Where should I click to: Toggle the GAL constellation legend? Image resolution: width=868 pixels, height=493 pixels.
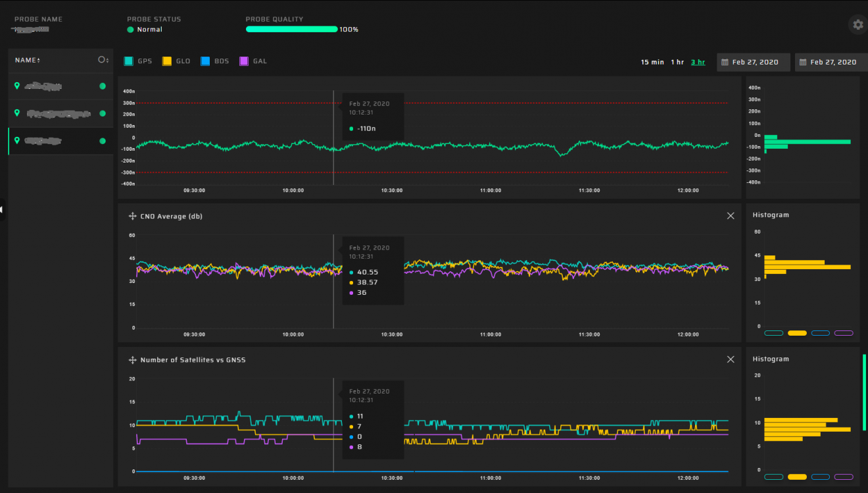click(243, 61)
